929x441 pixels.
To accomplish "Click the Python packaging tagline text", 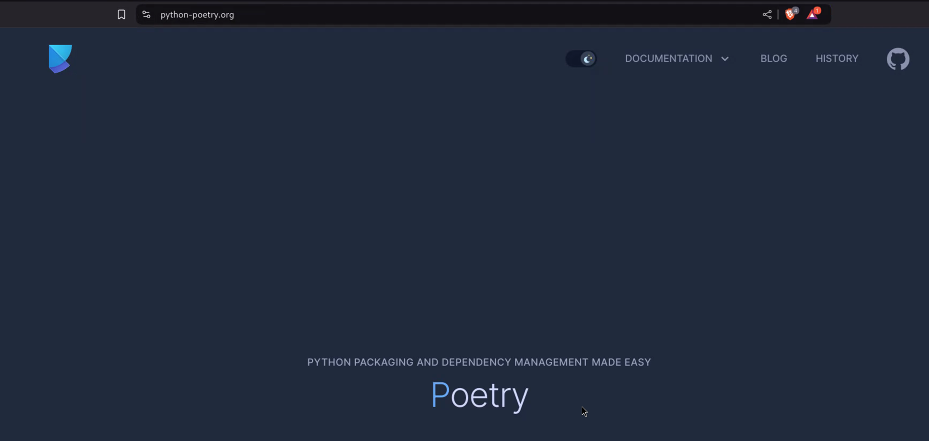I will [479, 362].
